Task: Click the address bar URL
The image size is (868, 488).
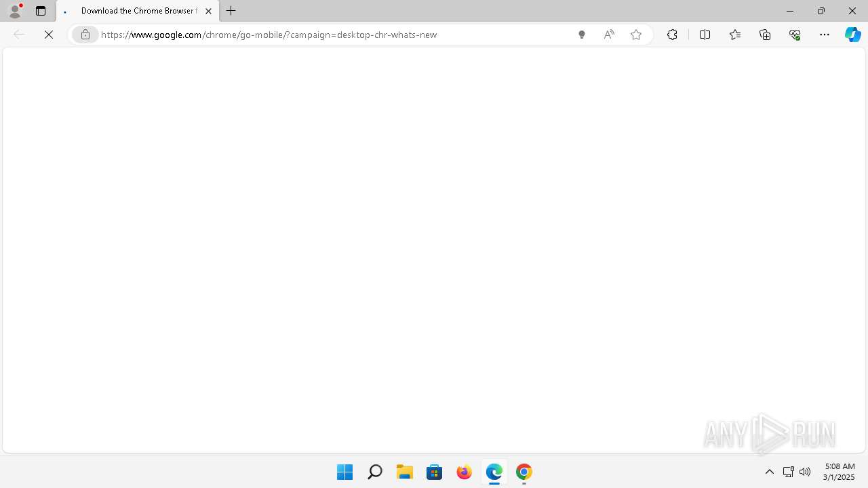Action: (269, 35)
